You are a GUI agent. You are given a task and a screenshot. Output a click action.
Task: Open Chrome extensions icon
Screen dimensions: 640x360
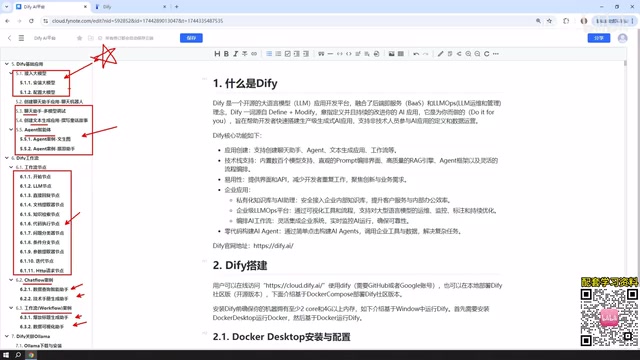tap(566, 21)
